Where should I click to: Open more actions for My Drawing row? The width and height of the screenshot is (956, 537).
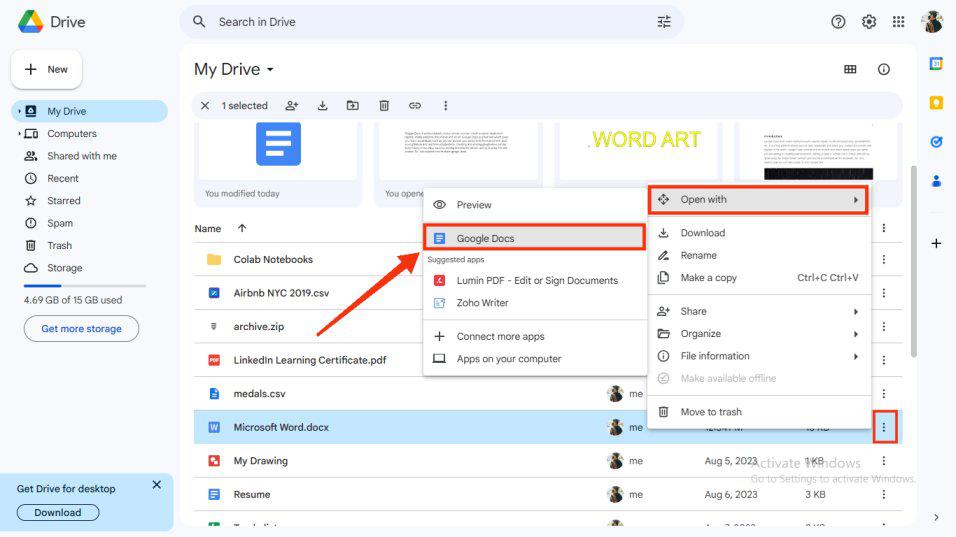point(883,461)
